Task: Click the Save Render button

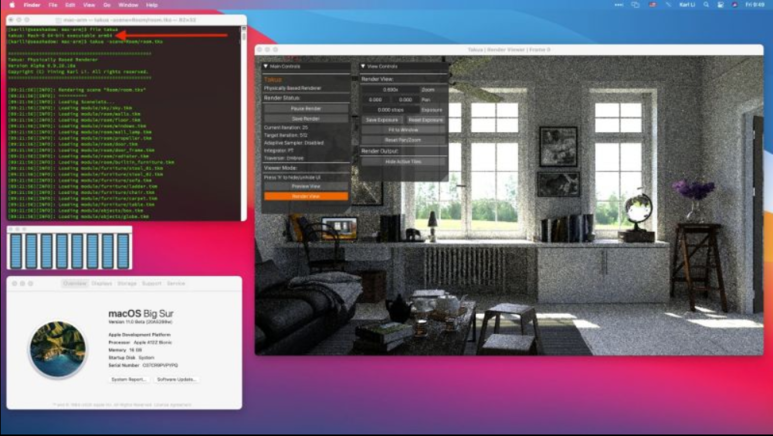Action: click(306, 119)
